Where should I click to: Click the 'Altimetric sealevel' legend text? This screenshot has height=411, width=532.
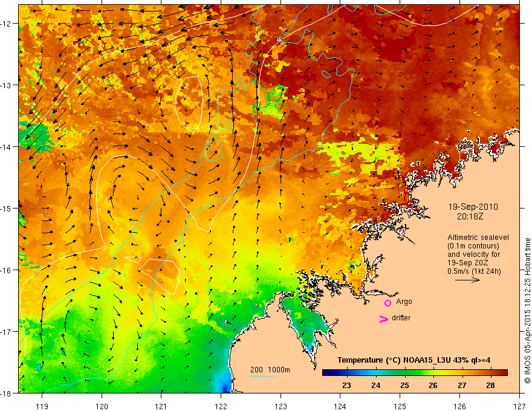click(x=478, y=238)
